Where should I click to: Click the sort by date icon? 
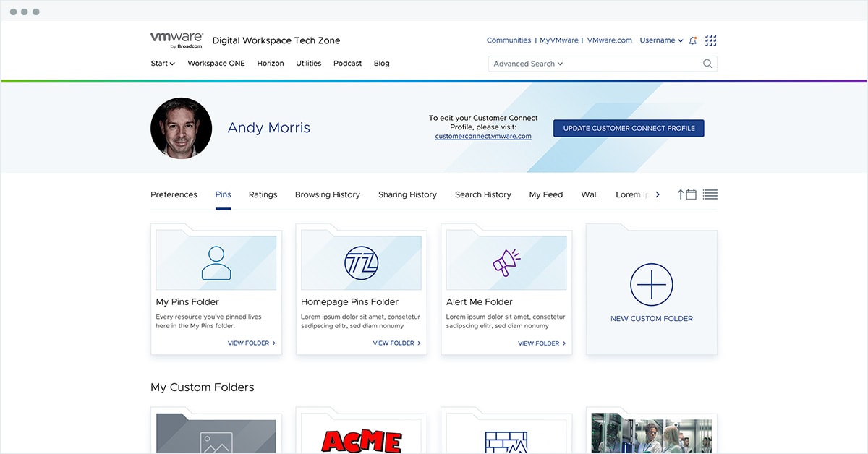point(686,194)
